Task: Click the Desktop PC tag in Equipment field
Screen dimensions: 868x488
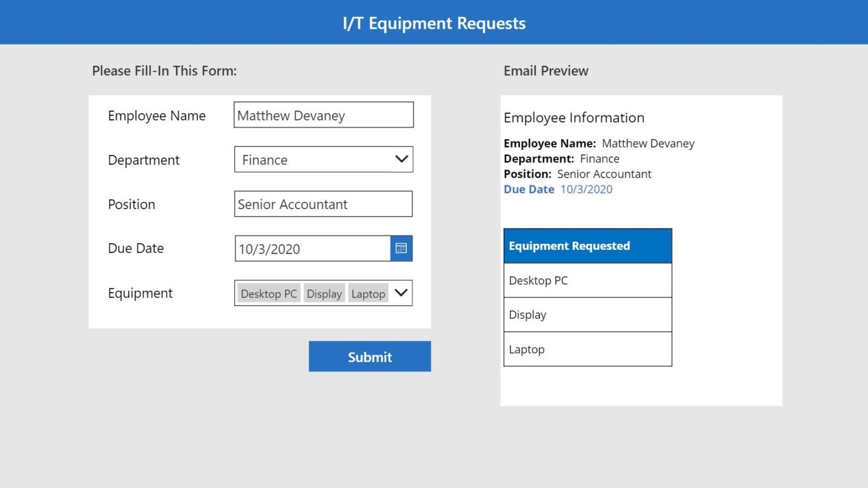Action: [268, 293]
